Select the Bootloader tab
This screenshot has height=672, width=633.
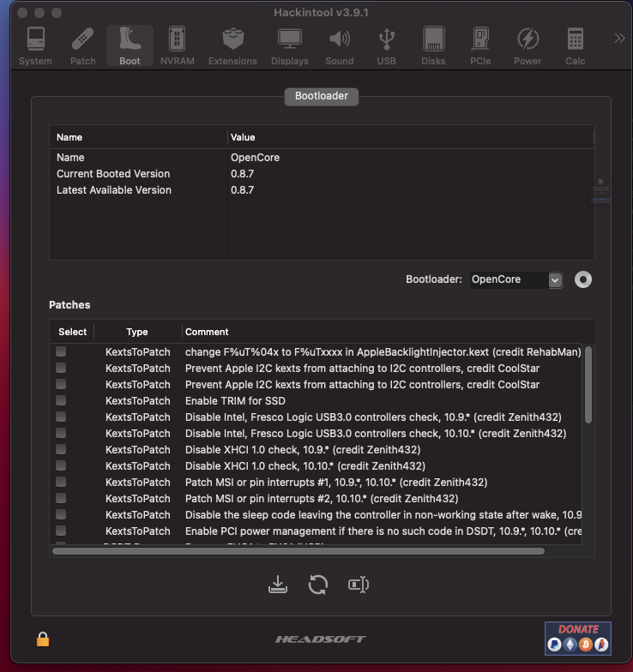[x=322, y=96]
